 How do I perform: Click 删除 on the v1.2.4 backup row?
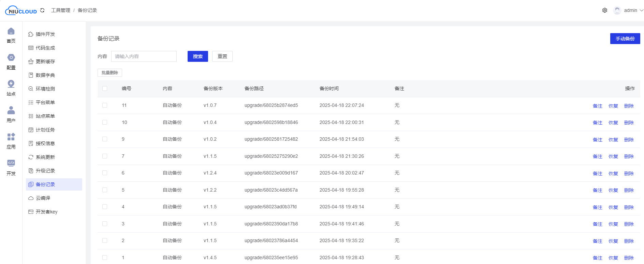[x=629, y=173]
